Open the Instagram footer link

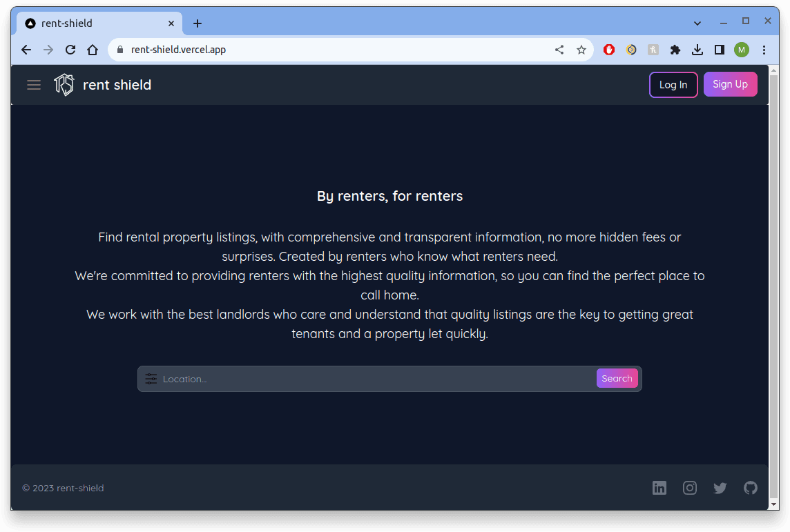tap(690, 488)
